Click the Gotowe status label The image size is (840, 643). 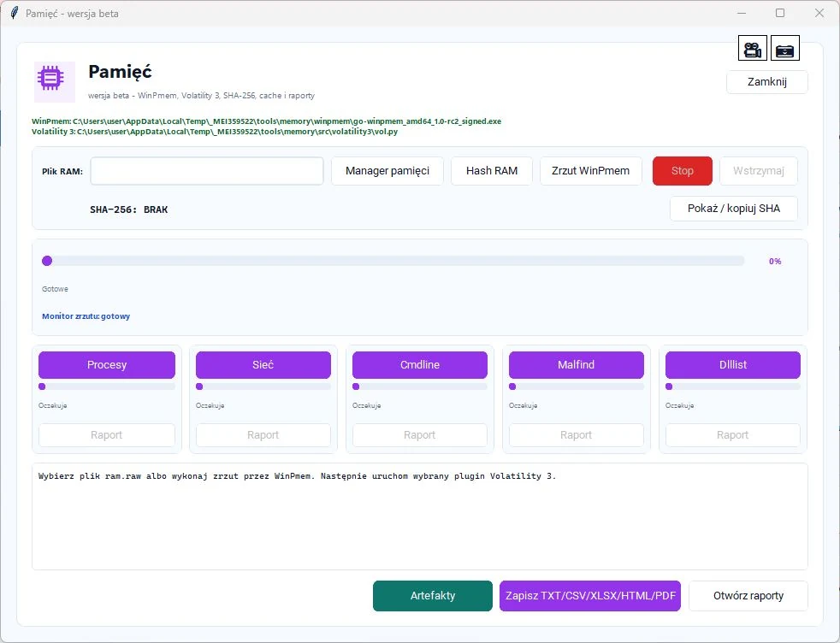(x=55, y=288)
